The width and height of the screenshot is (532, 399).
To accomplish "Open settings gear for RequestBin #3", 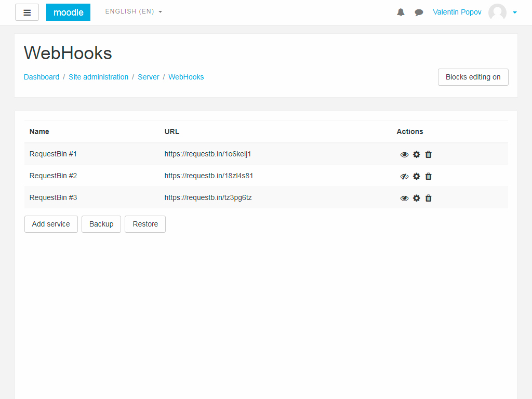I will (x=416, y=198).
